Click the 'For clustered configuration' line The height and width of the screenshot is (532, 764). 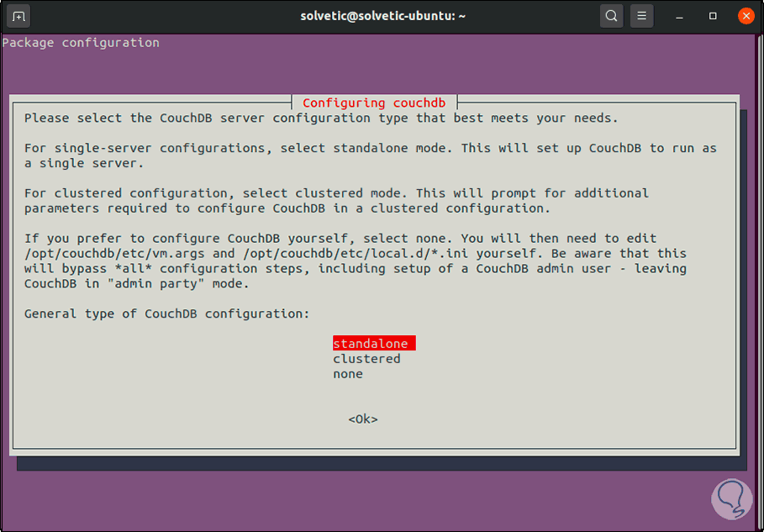(x=337, y=193)
